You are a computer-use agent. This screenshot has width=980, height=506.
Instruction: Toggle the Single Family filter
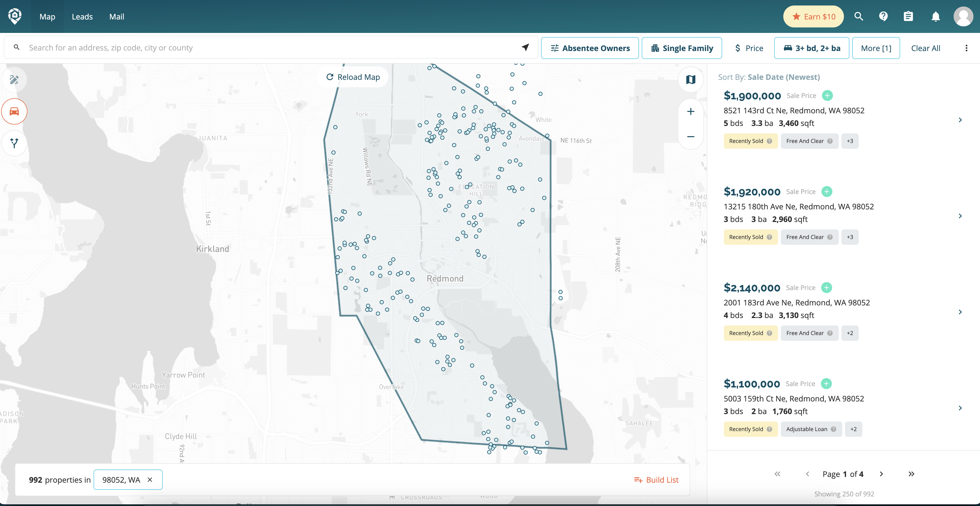coord(681,47)
